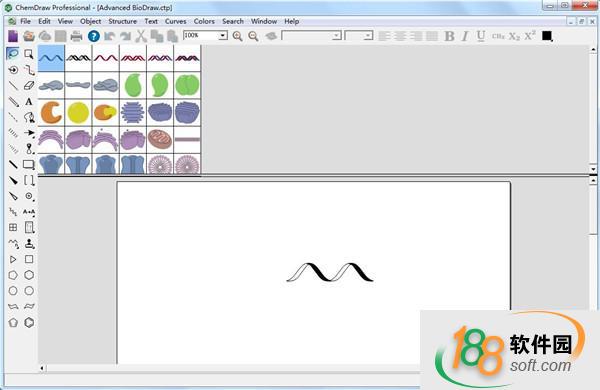Click the helix drawing on canvas
The height and width of the screenshot is (390, 600).
pyautogui.click(x=330, y=272)
